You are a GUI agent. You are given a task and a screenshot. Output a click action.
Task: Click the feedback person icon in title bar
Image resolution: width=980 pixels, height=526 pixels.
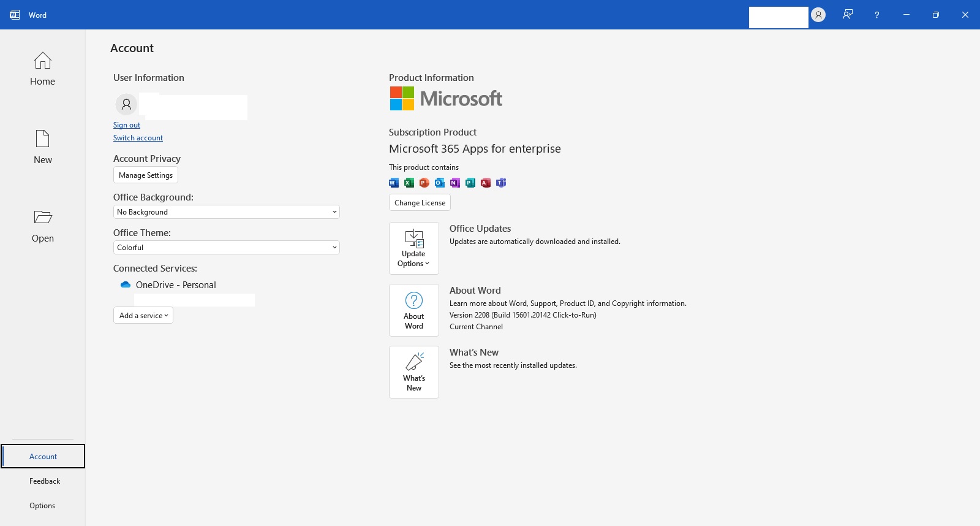tap(848, 15)
